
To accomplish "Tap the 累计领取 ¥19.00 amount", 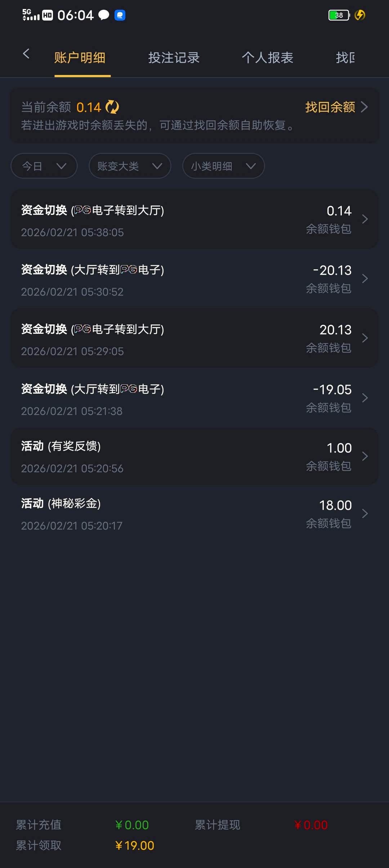I will point(135,846).
